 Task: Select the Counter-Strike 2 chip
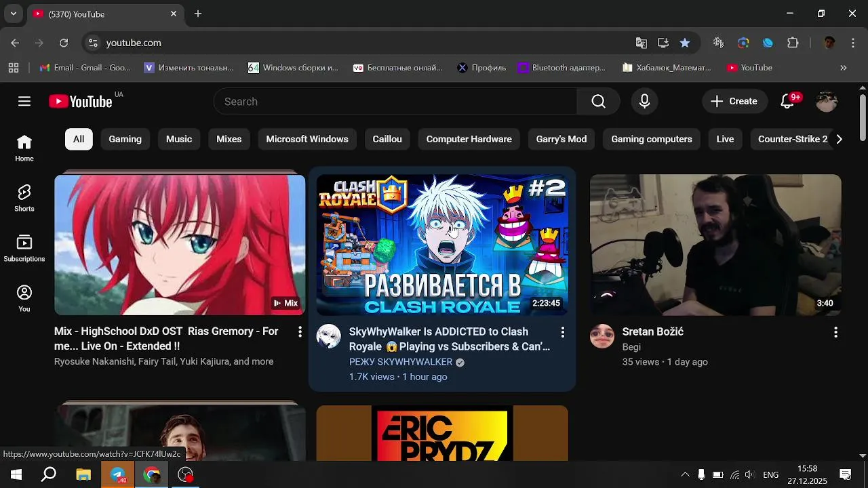click(792, 139)
